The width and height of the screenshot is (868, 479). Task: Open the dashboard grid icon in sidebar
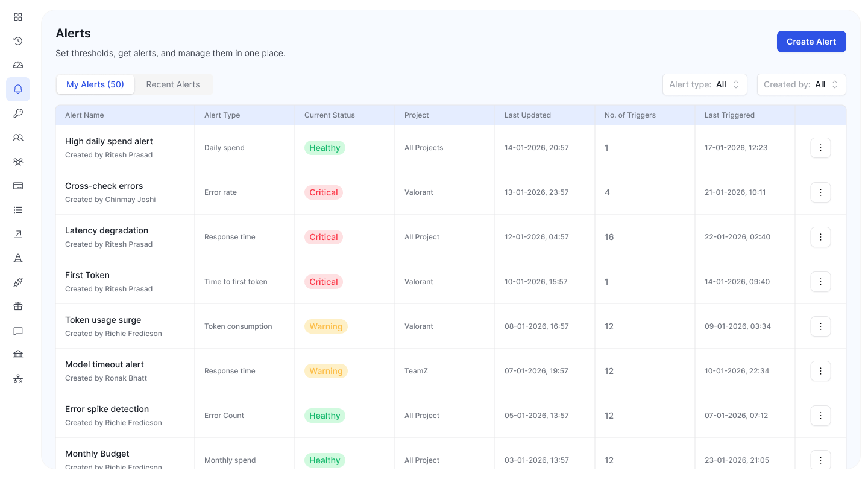(18, 17)
